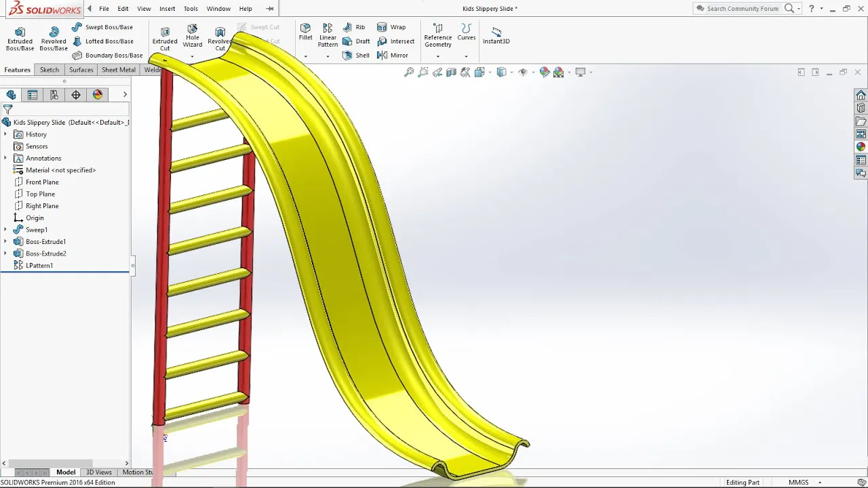This screenshot has height=488, width=868.
Task: Open Reference Geometry tool
Action: [x=438, y=35]
